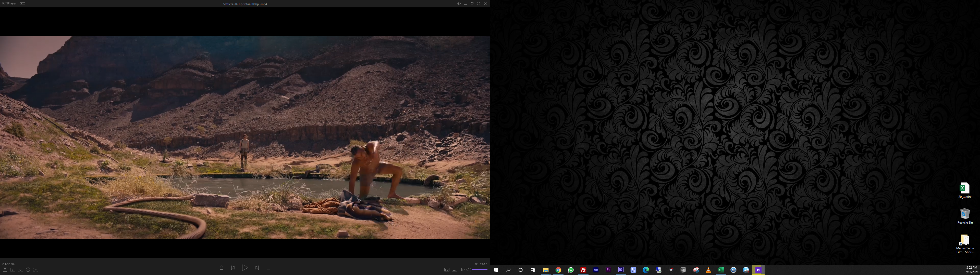Open the playlist panel icon

[x=5, y=270]
